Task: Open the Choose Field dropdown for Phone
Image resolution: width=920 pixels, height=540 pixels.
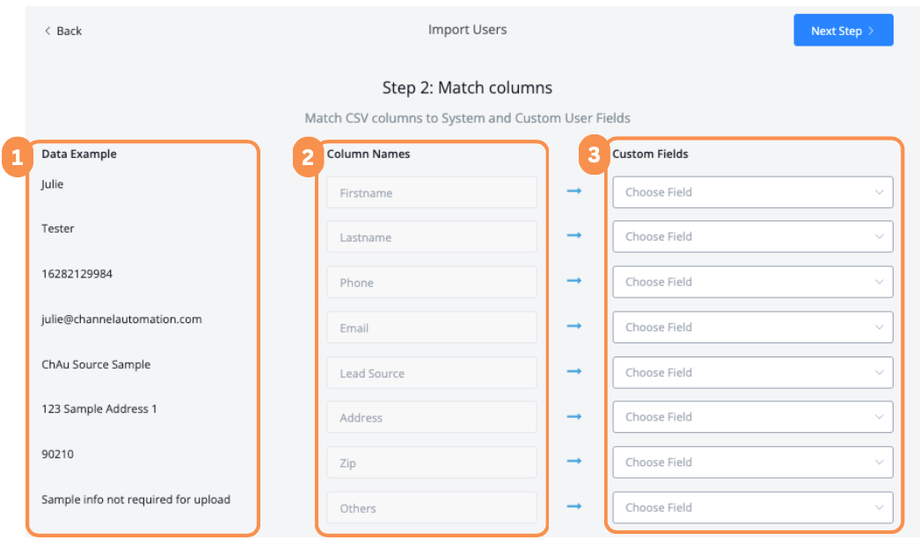Action: click(x=752, y=282)
